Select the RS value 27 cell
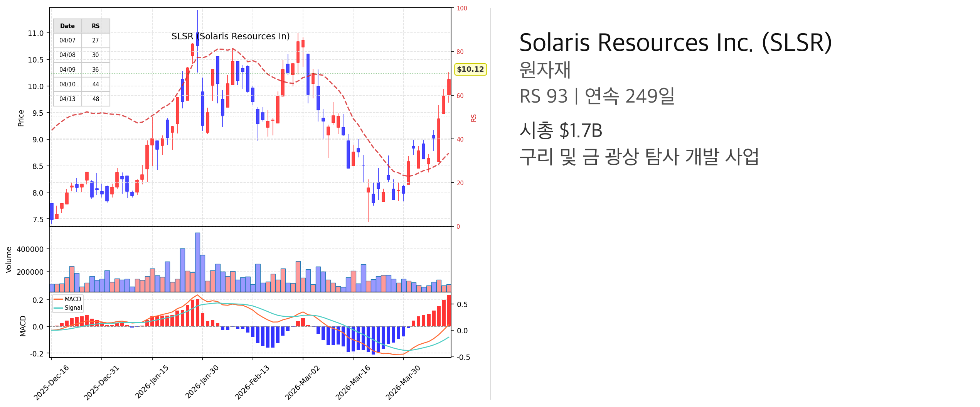The image size is (980, 407). pyautogui.click(x=96, y=41)
